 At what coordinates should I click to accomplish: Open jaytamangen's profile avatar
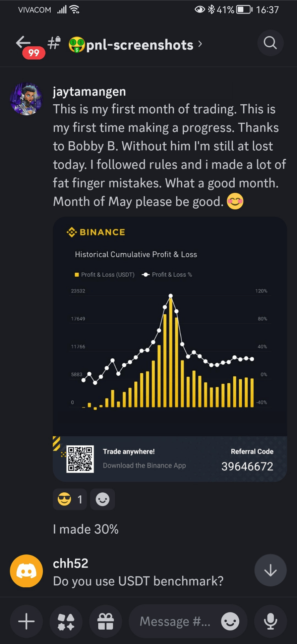pyautogui.click(x=26, y=99)
